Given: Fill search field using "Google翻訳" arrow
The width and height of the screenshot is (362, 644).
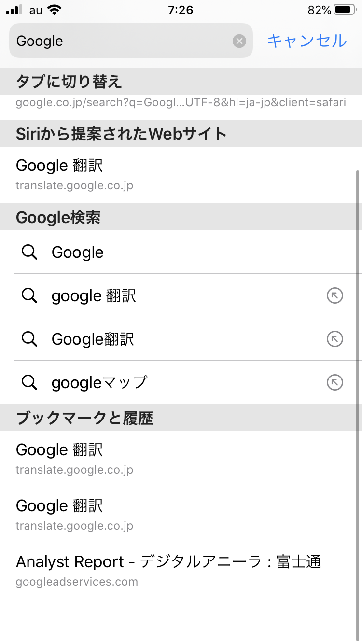Looking at the screenshot, I should [334, 339].
